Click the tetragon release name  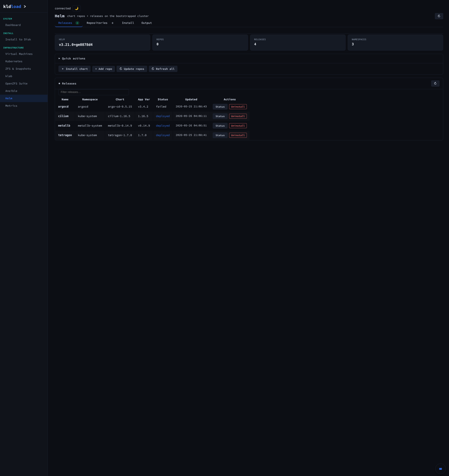click(x=65, y=135)
